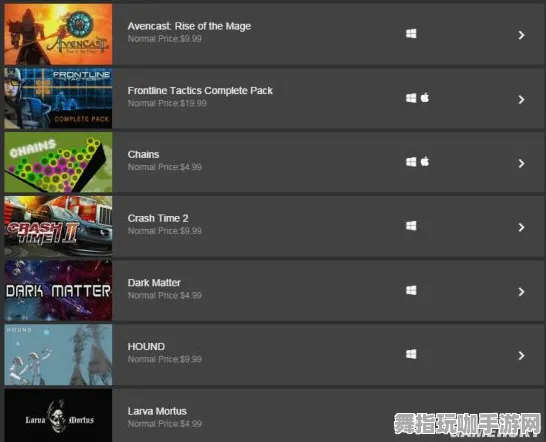The image size is (546, 442).
Task: Select the Crash Time II thumbnail
Action: (x=58, y=226)
